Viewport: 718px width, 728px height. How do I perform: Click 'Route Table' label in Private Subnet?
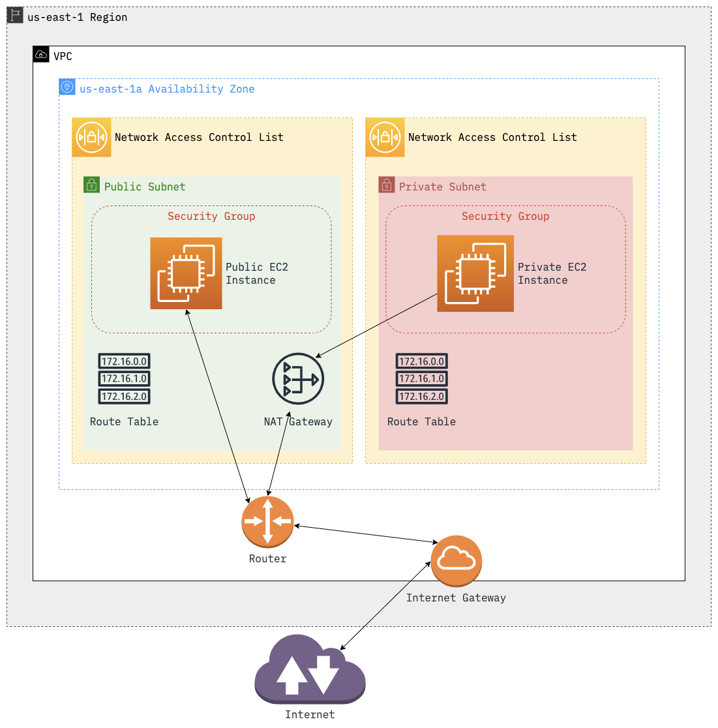421,421
